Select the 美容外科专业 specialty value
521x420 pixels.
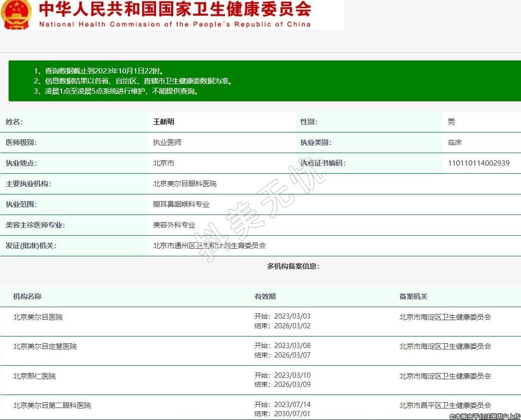click(174, 225)
